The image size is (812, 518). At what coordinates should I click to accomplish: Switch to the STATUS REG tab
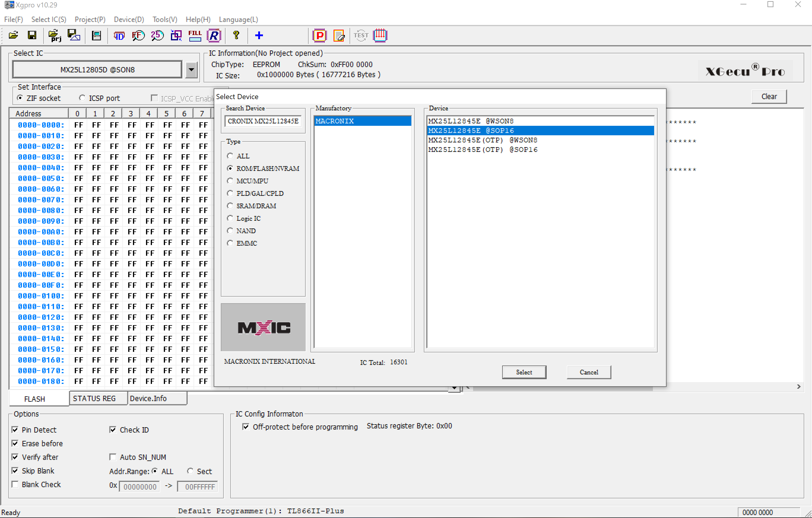tap(94, 398)
